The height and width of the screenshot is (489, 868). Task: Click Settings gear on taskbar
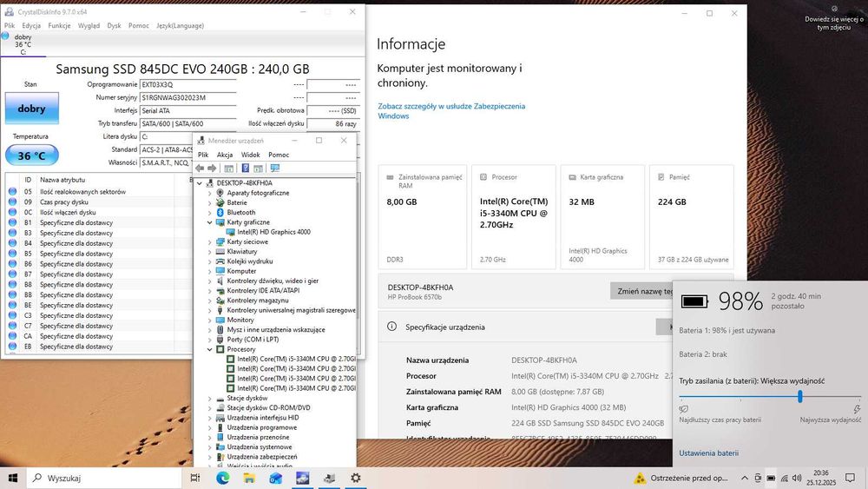point(355,478)
